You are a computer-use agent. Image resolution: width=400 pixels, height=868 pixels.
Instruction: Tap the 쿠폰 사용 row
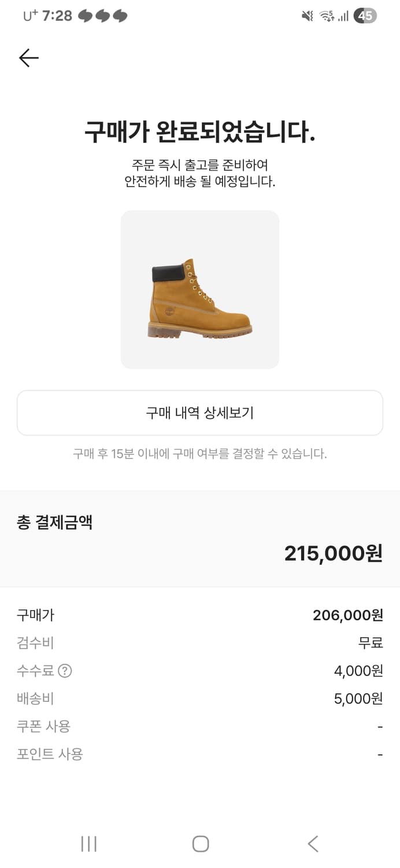(200, 726)
